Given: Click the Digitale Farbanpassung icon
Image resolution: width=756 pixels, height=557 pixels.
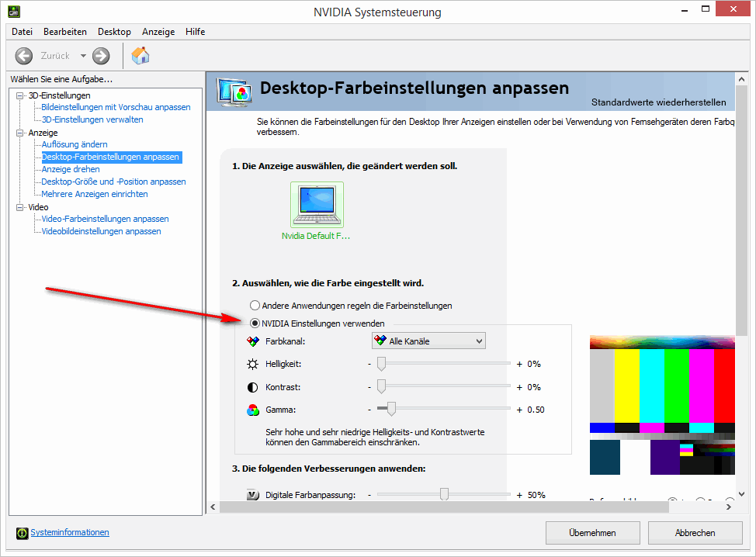Looking at the screenshot, I should (x=252, y=495).
